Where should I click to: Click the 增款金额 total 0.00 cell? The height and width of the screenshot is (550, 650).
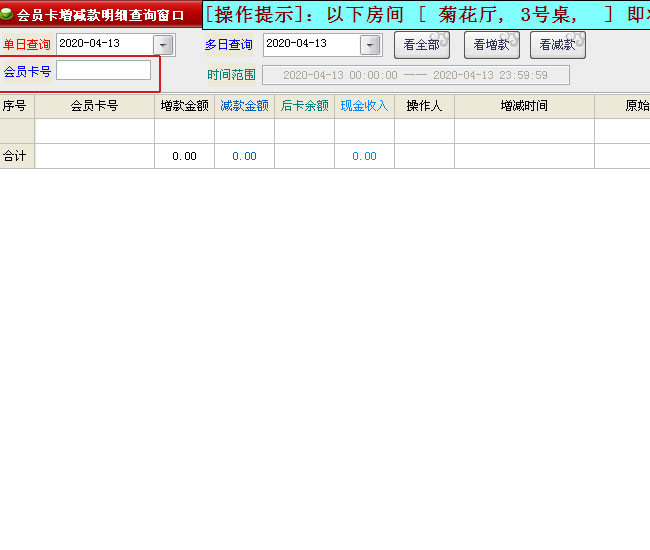pyautogui.click(x=184, y=156)
